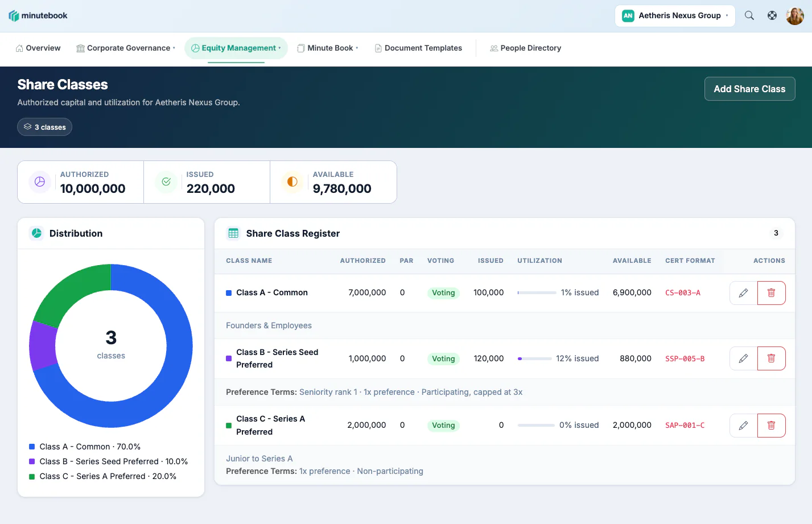This screenshot has width=812, height=524.
Task: Click the blue Class A - Common legend swatch
Action: tap(32, 447)
